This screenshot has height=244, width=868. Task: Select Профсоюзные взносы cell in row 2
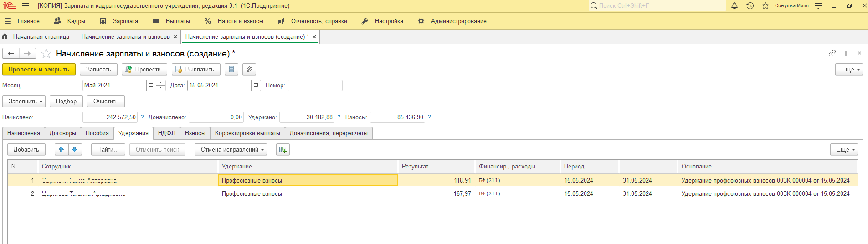click(308, 193)
